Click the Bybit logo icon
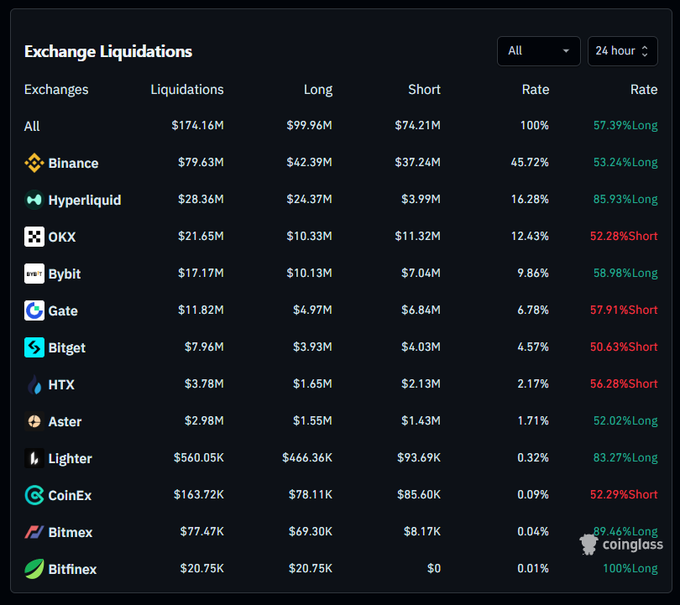Viewport: 680px width, 605px height. click(34, 274)
